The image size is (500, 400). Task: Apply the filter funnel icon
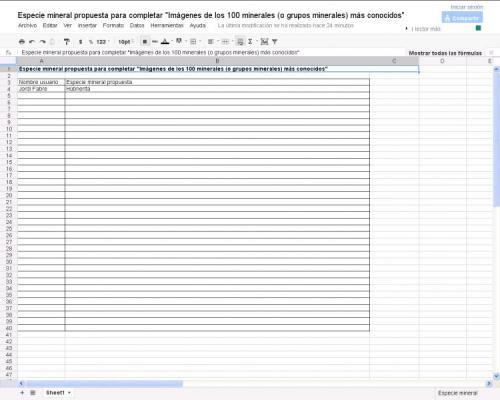pos(275,42)
